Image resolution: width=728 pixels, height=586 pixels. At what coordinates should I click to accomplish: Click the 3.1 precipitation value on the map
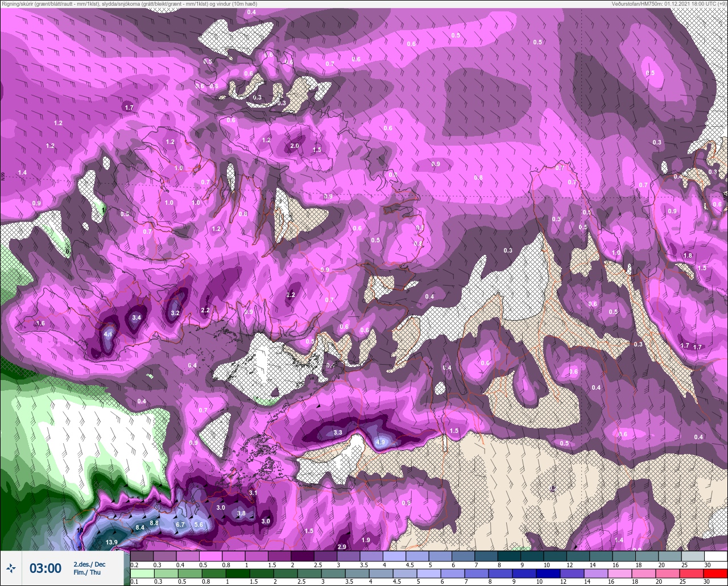point(253,493)
